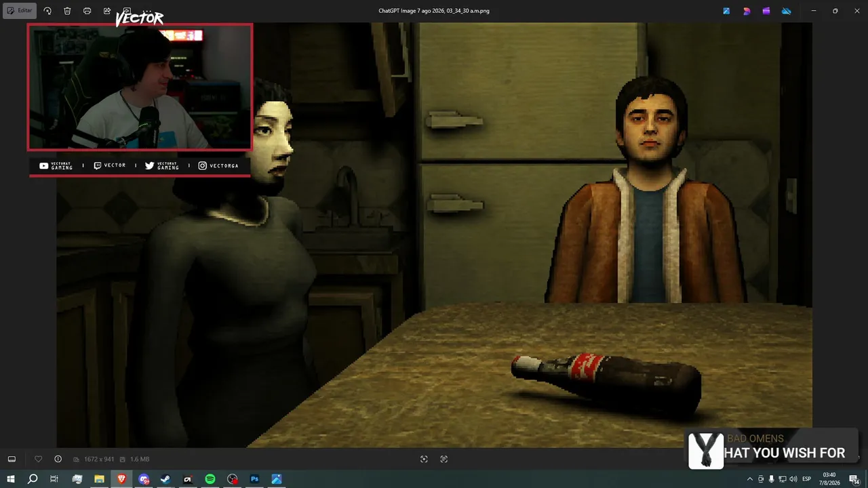
Task: Toggle the filmstrip view icon
Action: (x=12, y=459)
